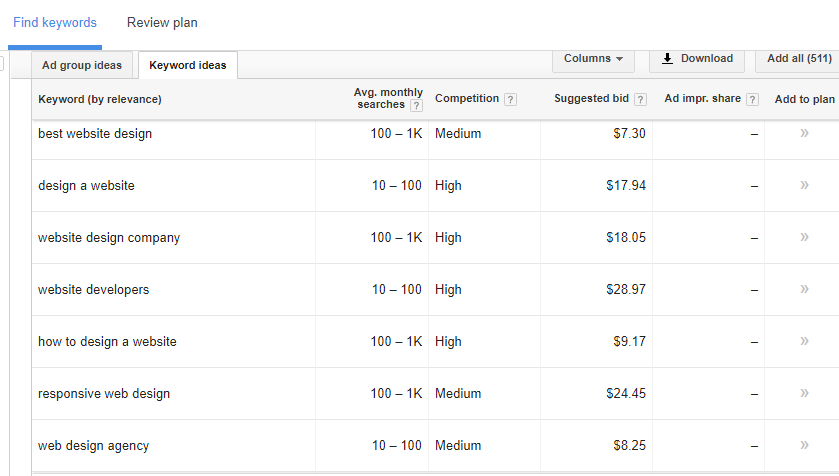The height and width of the screenshot is (476, 839).
Task: Add 'website design company' to plan
Action: pyautogui.click(x=804, y=237)
